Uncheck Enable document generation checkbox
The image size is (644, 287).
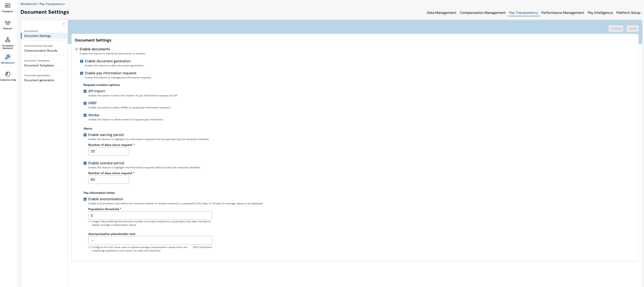[x=81, y=61]
